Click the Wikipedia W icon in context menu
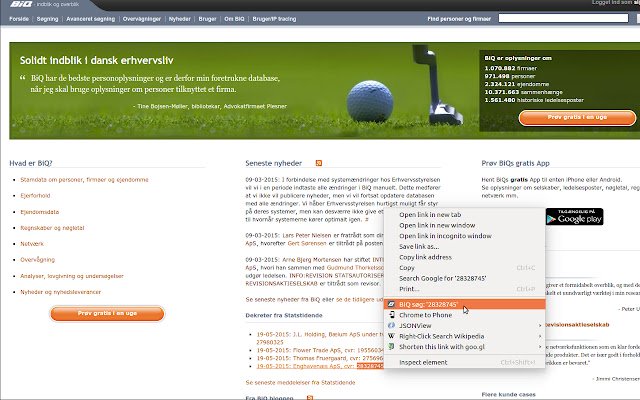640x400 pixels. [x=391, y=336]
